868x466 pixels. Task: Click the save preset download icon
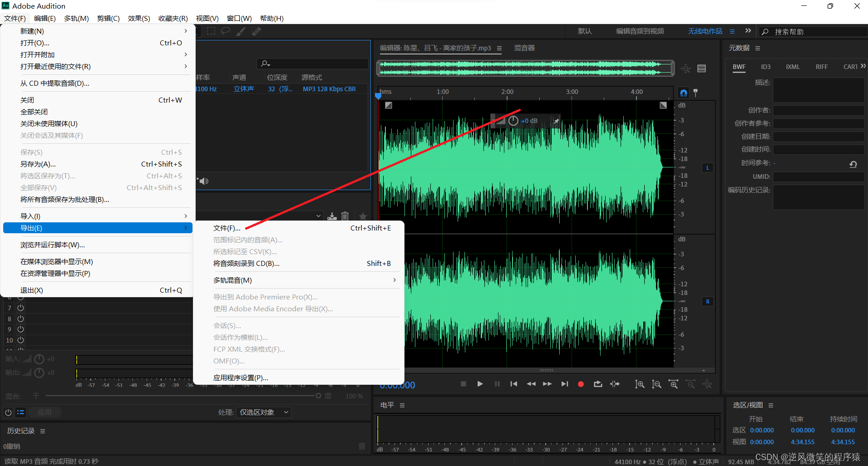pyautogui.click(x=332, y=216)
